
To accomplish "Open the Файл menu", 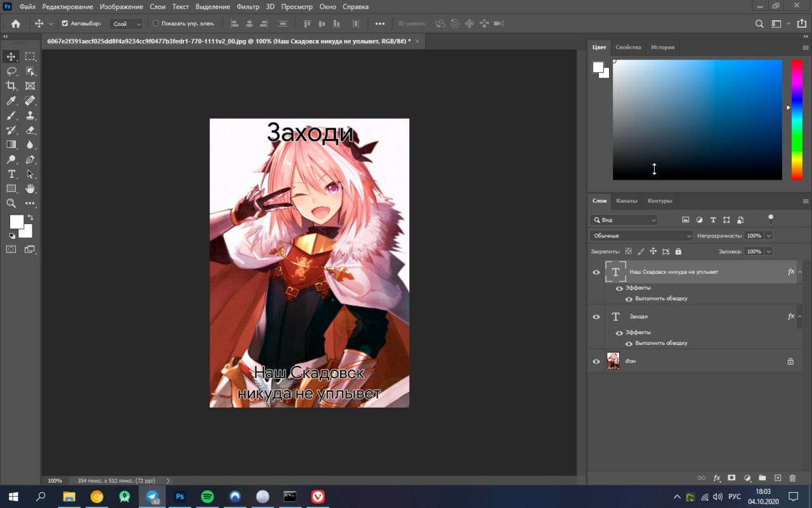I will coord(27,6).
